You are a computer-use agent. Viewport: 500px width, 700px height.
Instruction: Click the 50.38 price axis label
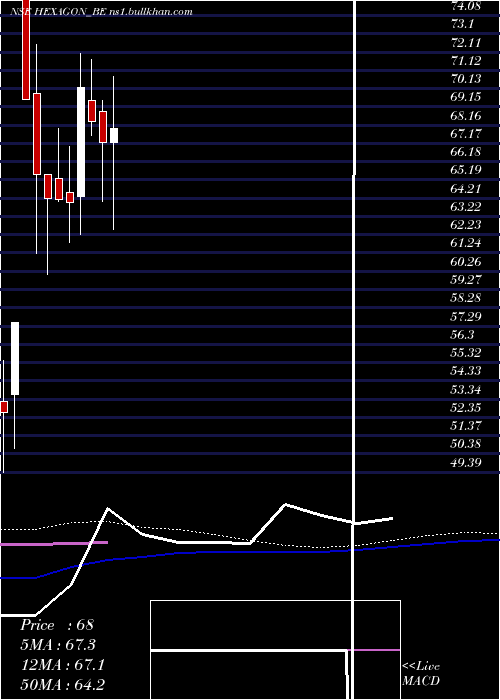pos(467,444)
